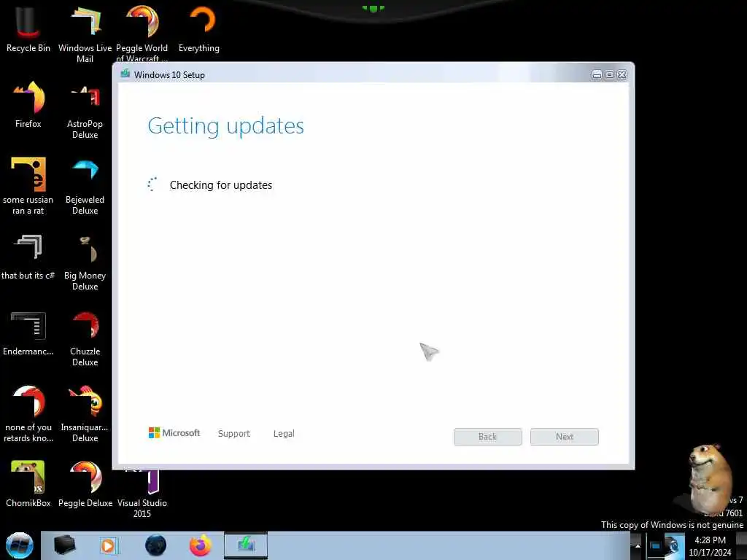The width and height of the screenshot is (747, 560).
Task: Select Peggle World of Warcraft desktop icon
Action: tap(142, 34)
